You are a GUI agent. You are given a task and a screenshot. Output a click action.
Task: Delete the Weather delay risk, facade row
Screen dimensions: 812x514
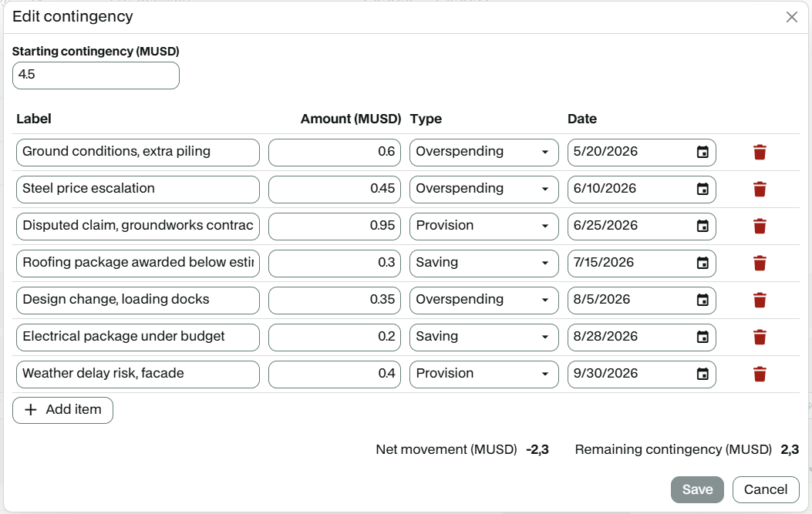click(x=760, y=375)
